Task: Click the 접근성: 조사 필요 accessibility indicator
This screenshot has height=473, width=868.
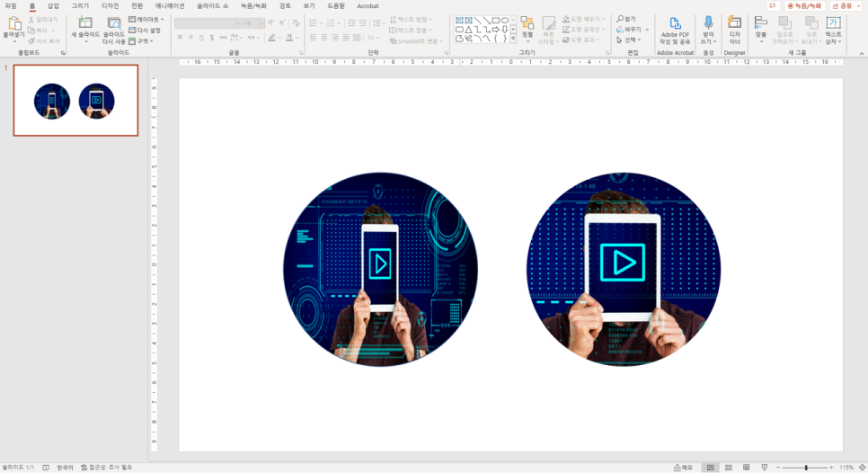Action: pos(106,468)
